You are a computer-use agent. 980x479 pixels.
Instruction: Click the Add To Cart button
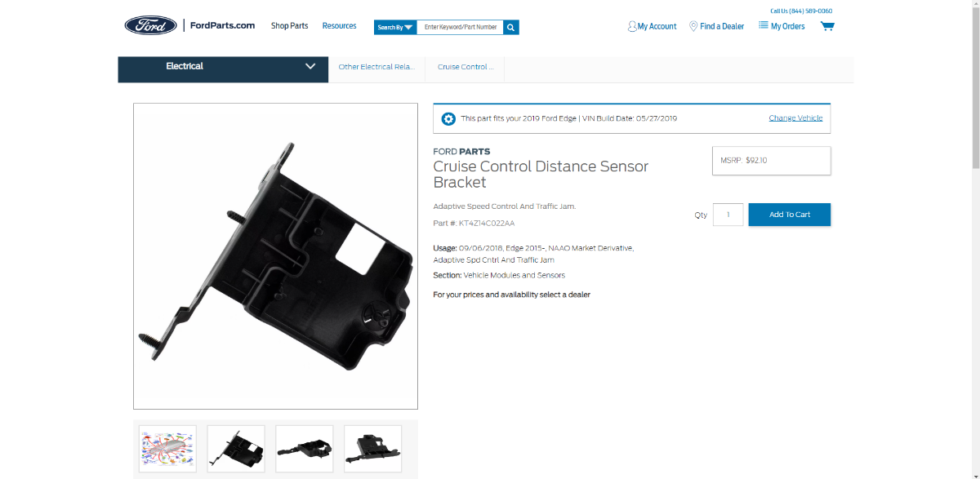tap(790, 215)
